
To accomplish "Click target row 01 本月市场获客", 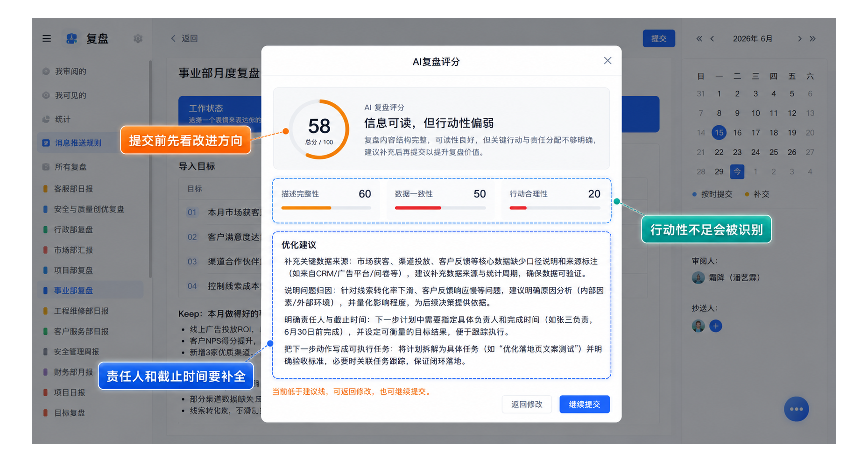I will (x=223, y=213).
